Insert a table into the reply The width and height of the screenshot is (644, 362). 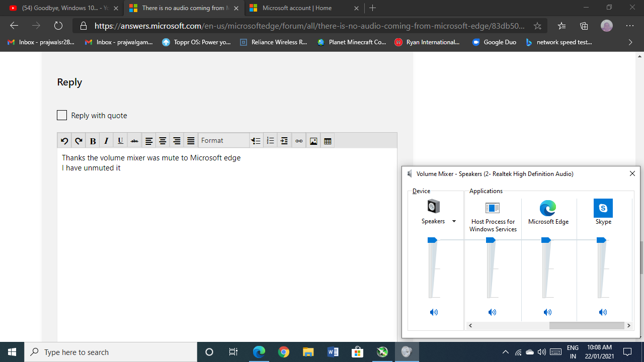(328, 141)
